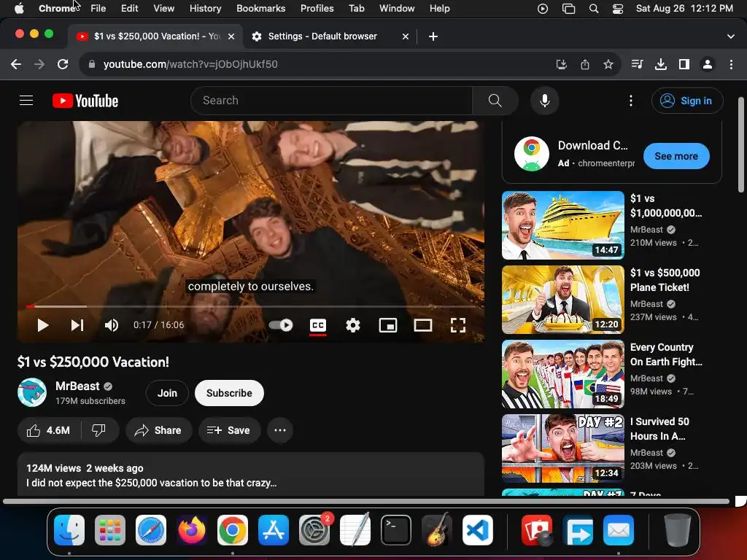Open Chrome downloads icon
This screenshot has height=560, width=747.
click(661, 64)
